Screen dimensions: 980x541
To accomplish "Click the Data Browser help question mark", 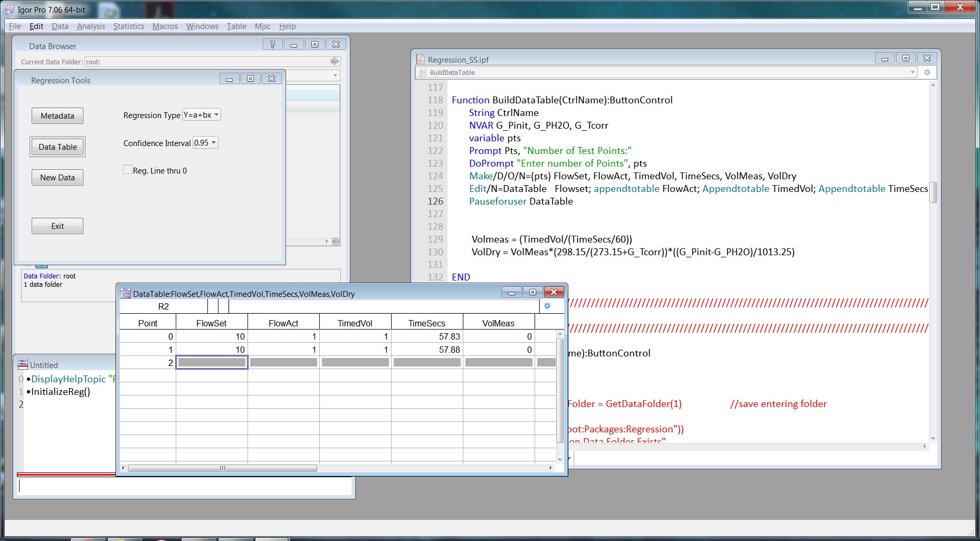I will click(272, 45).
